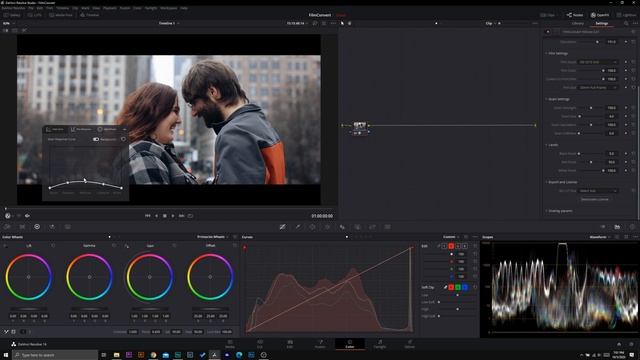640x360 pixels.
Task: Open the Gallery panel
Action: coord(12,15)
